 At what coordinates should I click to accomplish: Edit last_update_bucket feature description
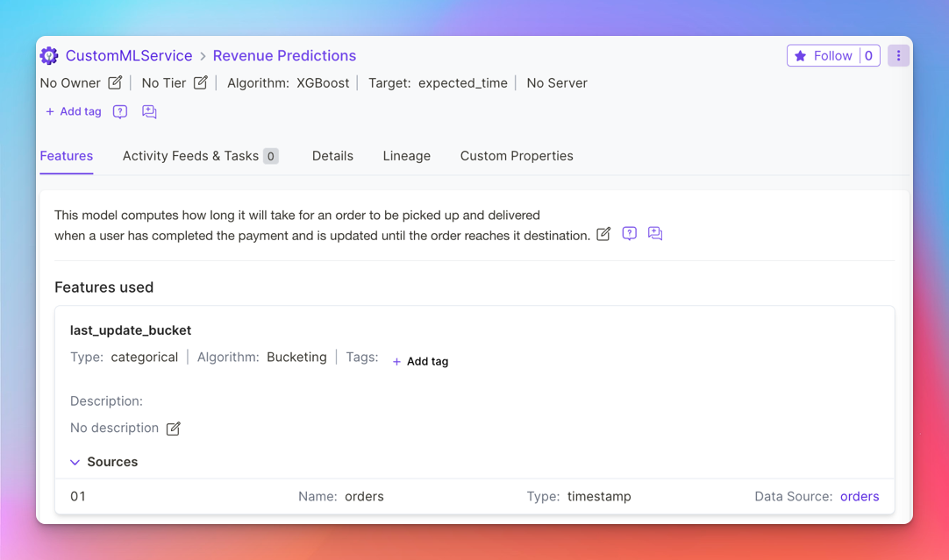174,429
